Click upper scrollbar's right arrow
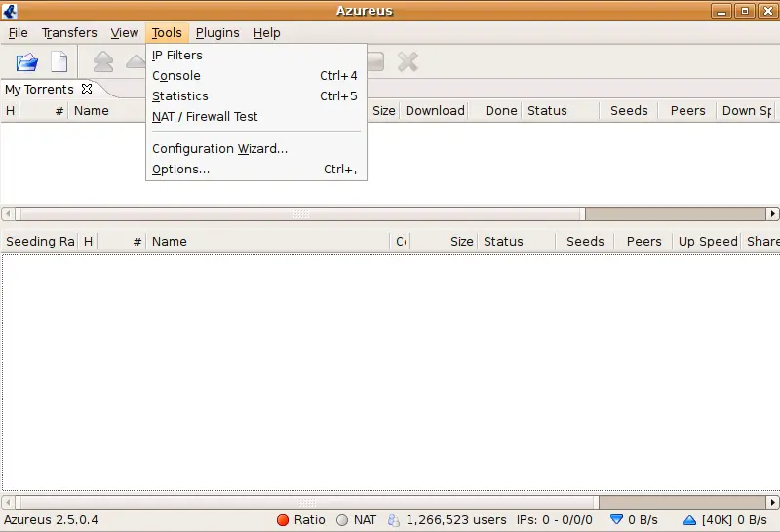The width and height of the screenshot is (780, 532). pos(772,213)
